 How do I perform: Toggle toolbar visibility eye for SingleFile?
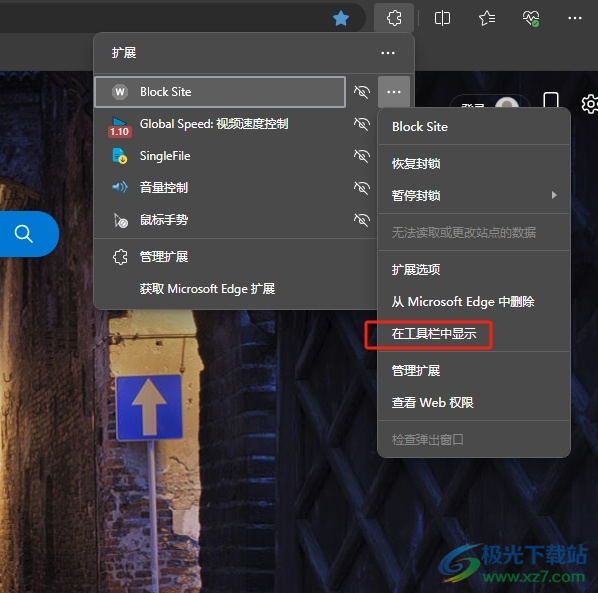[x=362, y=156]
